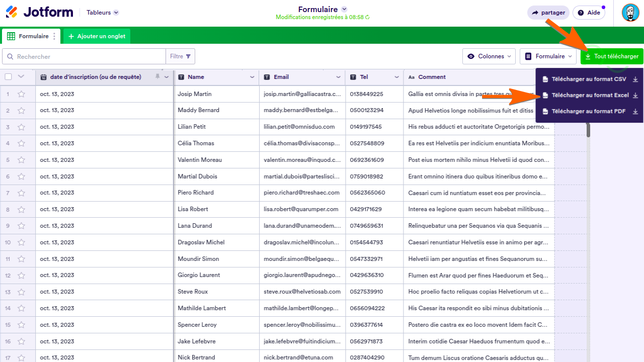Choose Télécharger au format Excel
The width and height of the screenshot is (644, 362).
point(590,95)
